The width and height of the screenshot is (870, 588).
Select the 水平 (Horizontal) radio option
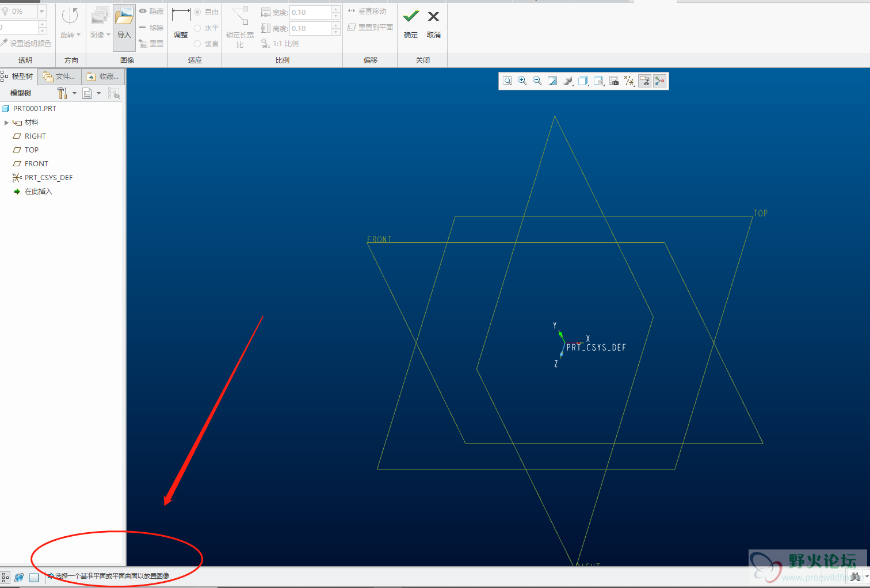click(197, 28)
